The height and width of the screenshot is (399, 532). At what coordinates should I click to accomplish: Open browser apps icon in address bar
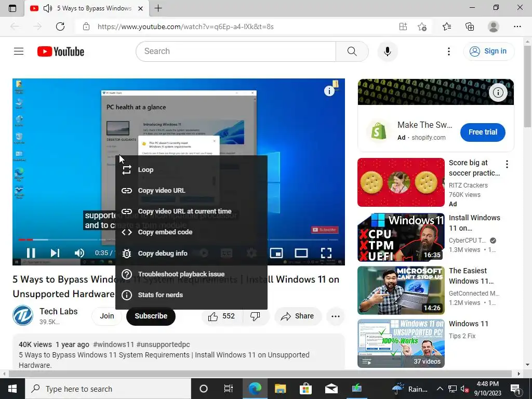[403, 26]
